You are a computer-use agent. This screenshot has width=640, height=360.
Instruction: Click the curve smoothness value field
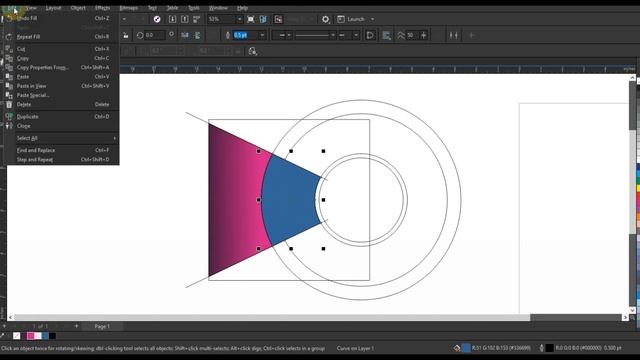(x=412, y=36)
